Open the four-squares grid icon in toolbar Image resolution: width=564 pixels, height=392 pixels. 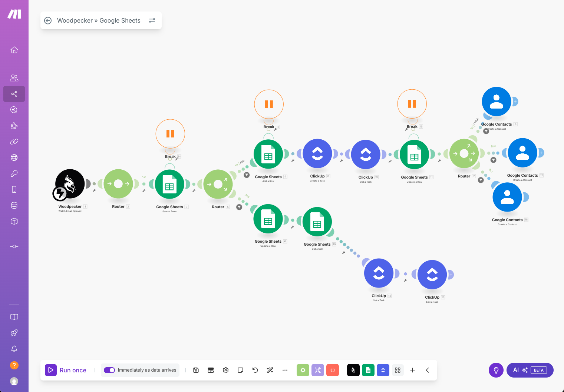coord(398,370)
